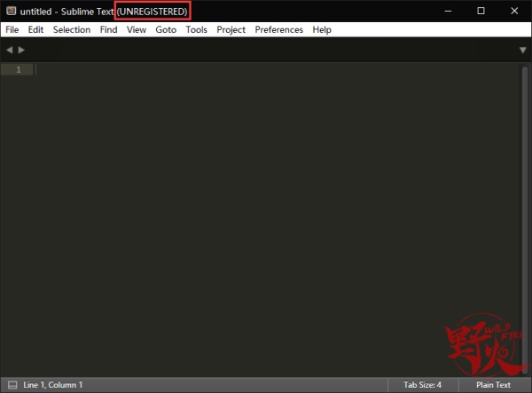Select Plain Text syntax selector

(493, 385)
